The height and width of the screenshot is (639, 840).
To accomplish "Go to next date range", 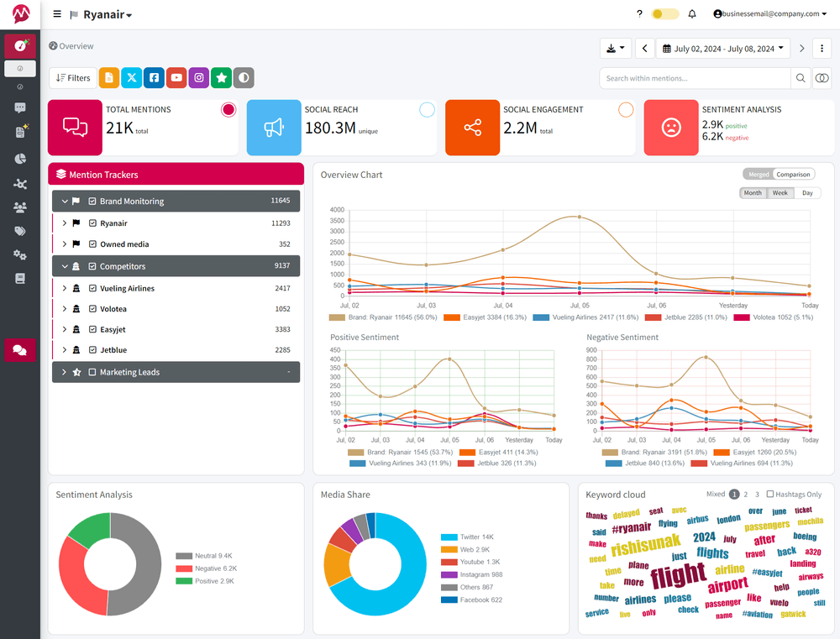I will point(801,48).
